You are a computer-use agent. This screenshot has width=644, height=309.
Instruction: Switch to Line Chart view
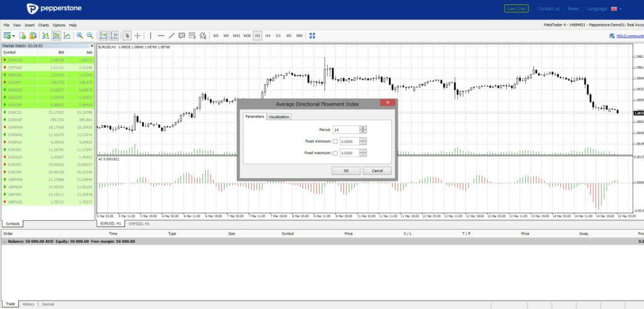tap(67, 36)
